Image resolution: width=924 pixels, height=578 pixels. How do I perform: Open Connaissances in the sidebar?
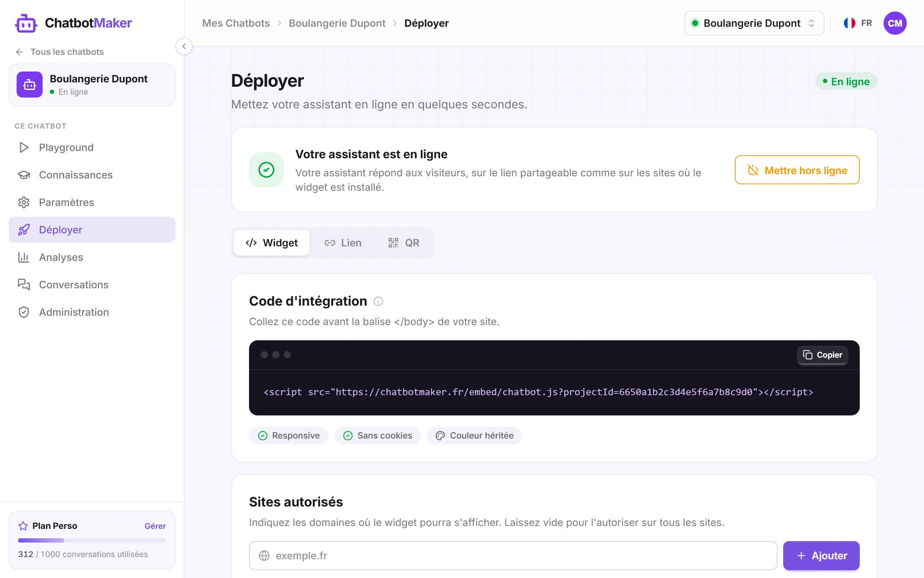92,175
